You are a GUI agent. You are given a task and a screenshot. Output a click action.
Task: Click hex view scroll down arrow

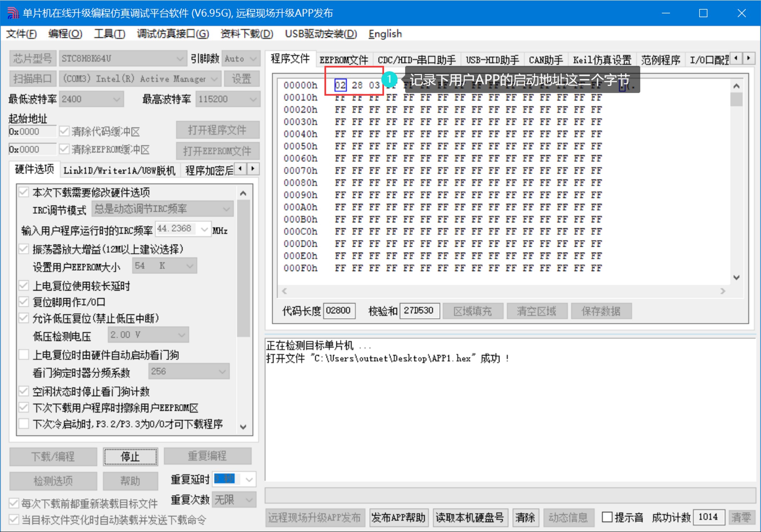coord(736,277)
